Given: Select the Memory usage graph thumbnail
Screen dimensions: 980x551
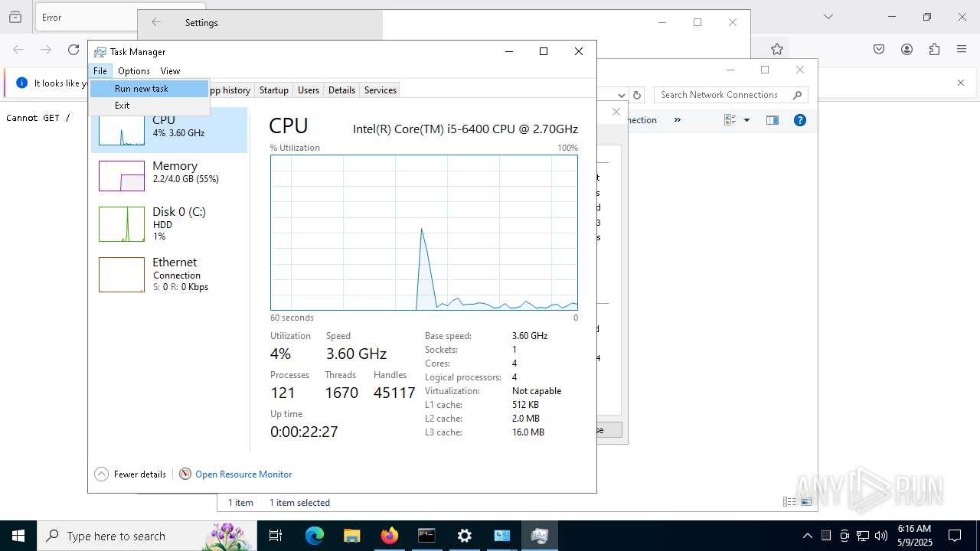Looking at the screenshot, I should point(122,176).
